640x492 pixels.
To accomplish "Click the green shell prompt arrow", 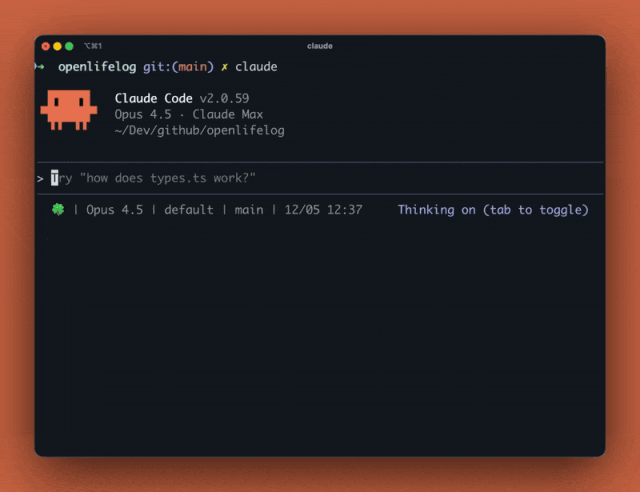I will (40, 66).
